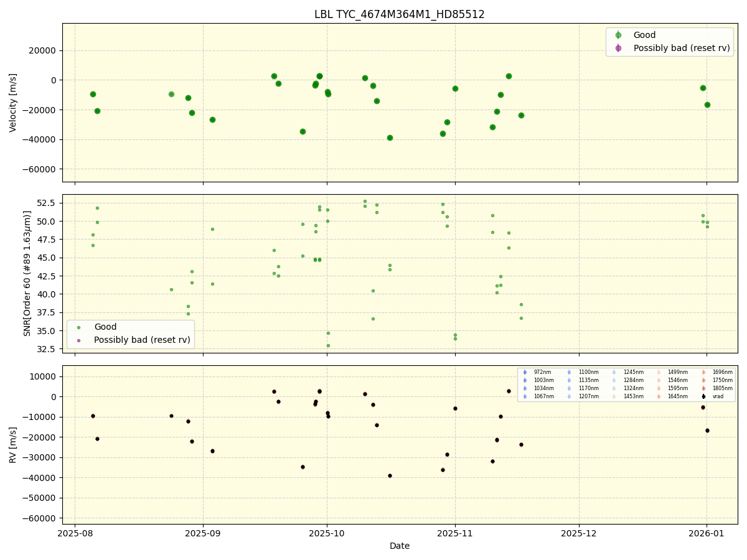This screenshot has width=747, height=560.
Task: Click the 1170nm legend label
Action: click(x=589, y=388)
